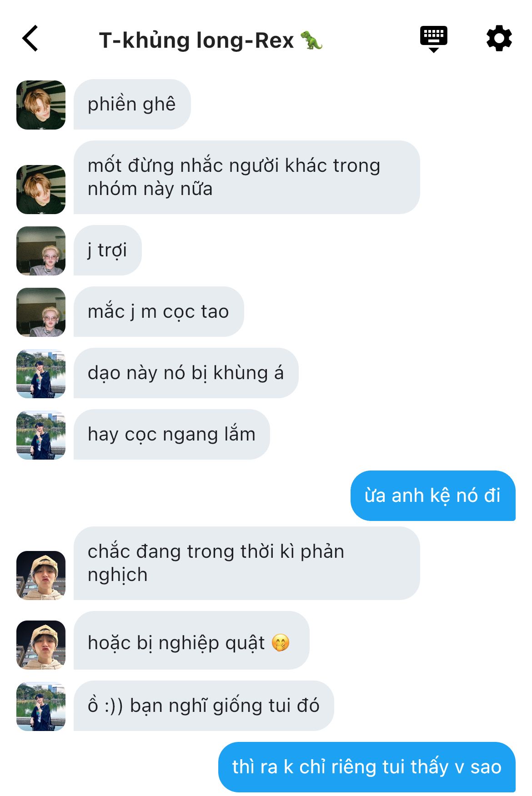Tap avatar beside 'dạo này nó bị khùng á'
532x796 pixels.
41,374
